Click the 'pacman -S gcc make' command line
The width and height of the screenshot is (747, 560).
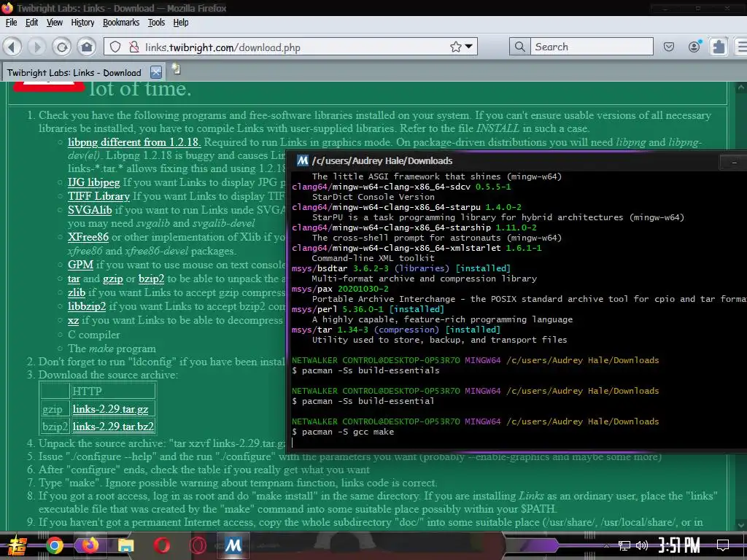click(343, 432)
